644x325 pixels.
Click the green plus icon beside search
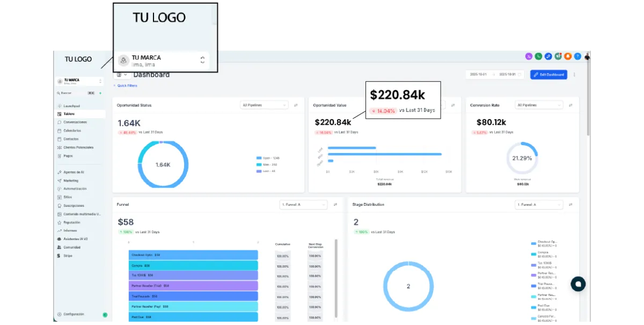pyautogui.click(x=100, y=93)
